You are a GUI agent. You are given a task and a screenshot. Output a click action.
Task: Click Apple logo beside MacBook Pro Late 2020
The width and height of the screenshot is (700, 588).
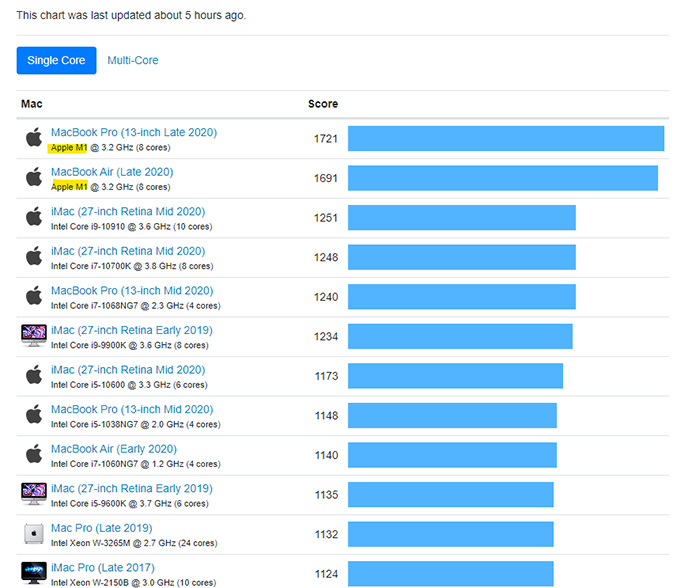tap(34, 137)
